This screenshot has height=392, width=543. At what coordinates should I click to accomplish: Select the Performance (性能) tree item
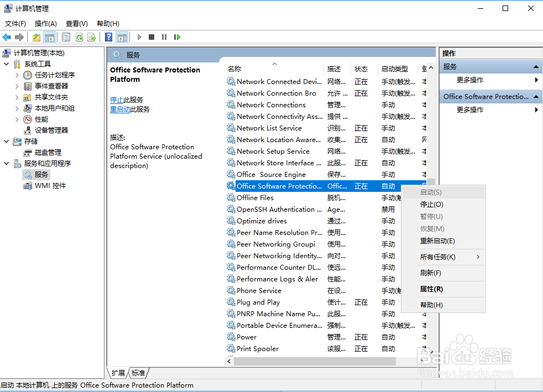[41, 119]
